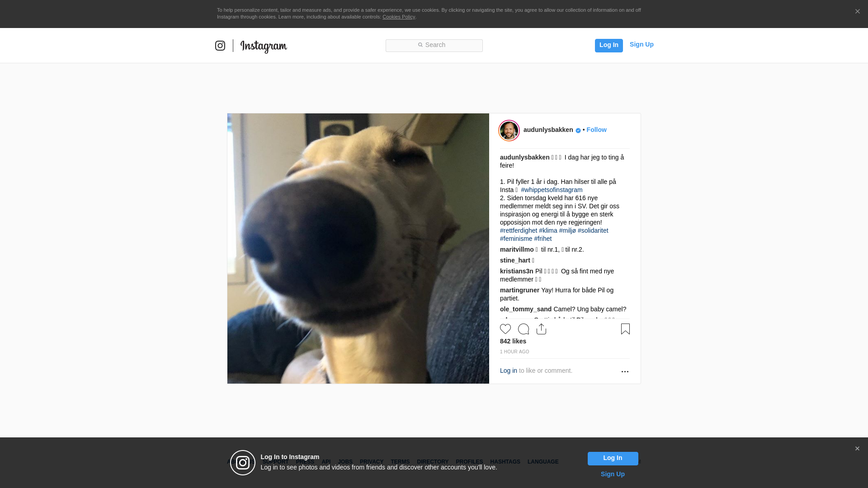Dismiss the cookie notice banner

click(x=857, y=12)
